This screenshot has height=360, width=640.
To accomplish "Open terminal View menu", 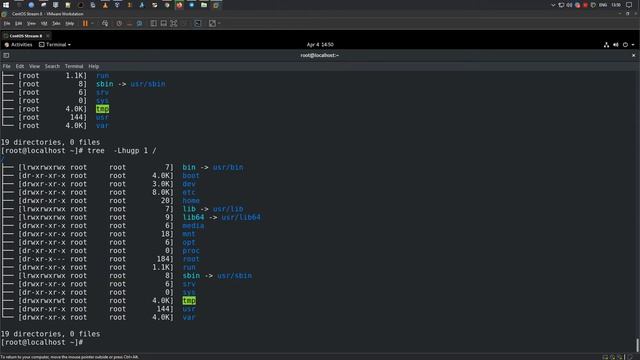I will tap(34, 66).
